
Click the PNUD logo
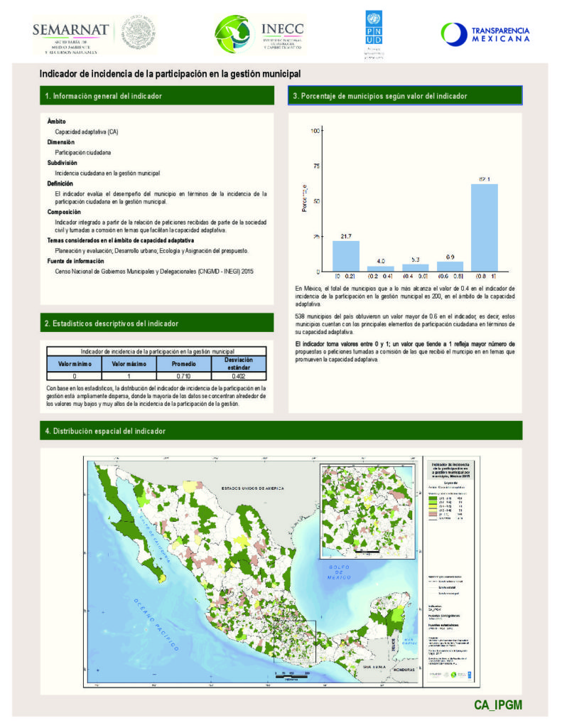pyautogui.click(x=374, y=34)
